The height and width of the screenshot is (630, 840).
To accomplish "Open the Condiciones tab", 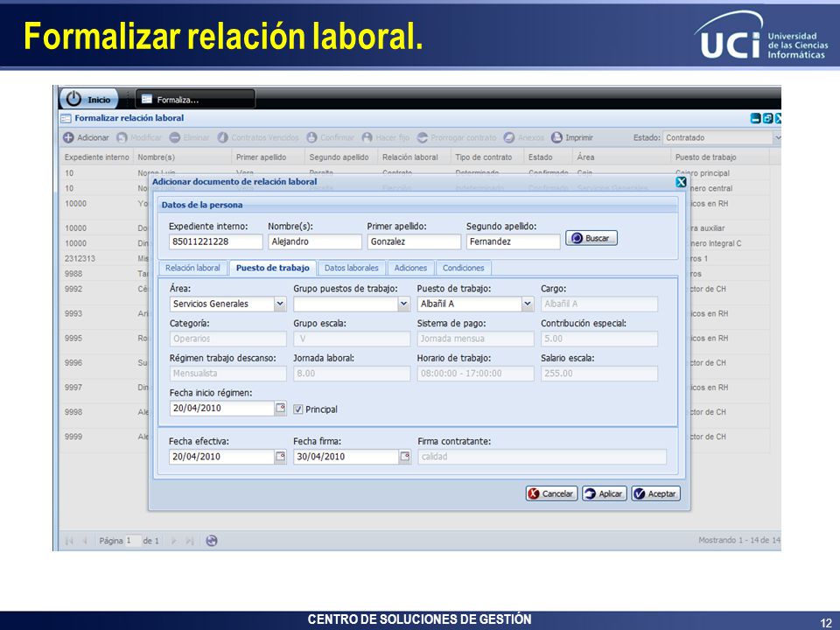I will click(x=464, y=268).
